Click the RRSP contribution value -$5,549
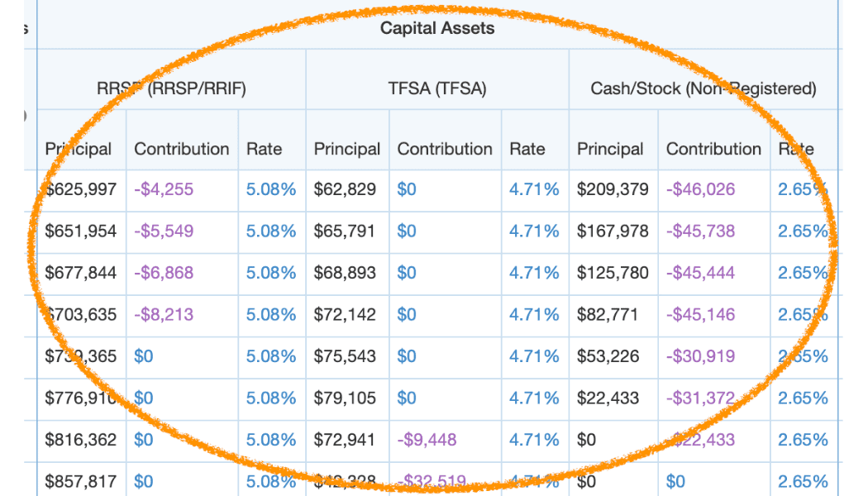868x496 pixels. tap(164, 231)
